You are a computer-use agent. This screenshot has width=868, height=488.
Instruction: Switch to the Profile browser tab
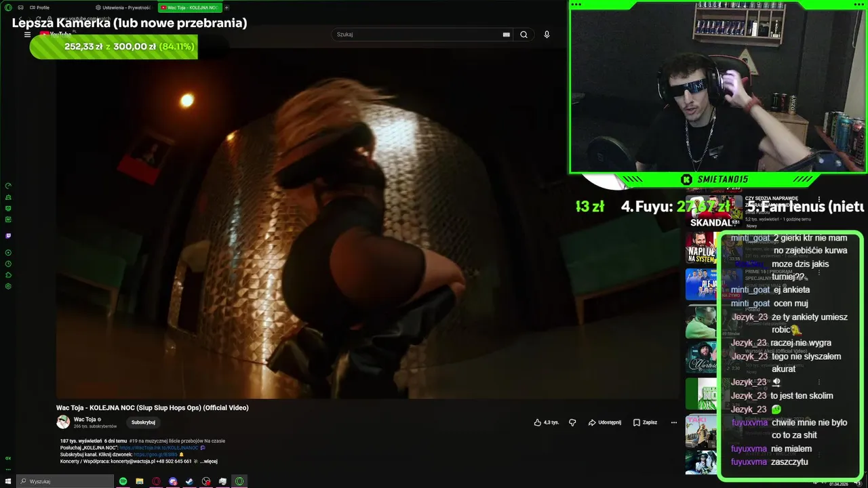pos(39,7)
